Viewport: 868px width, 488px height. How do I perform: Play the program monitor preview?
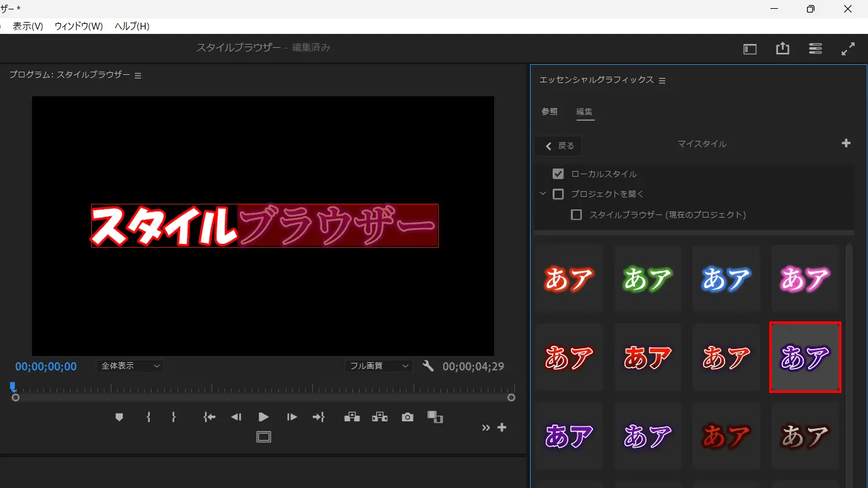264,417
